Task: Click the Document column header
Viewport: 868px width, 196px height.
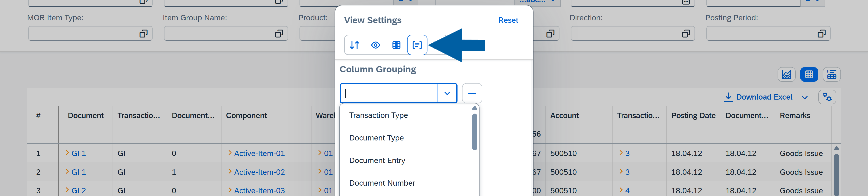Action: pos(86,116)
